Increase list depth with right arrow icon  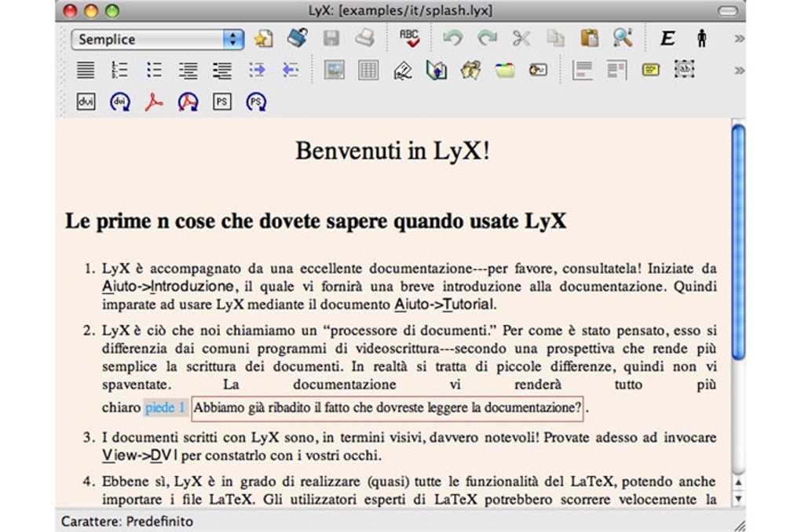257,70
